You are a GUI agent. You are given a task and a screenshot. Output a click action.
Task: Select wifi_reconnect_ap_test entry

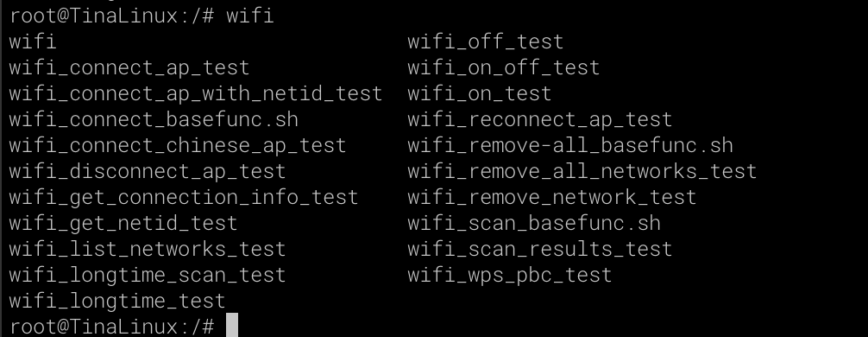(x=540, y=120)
